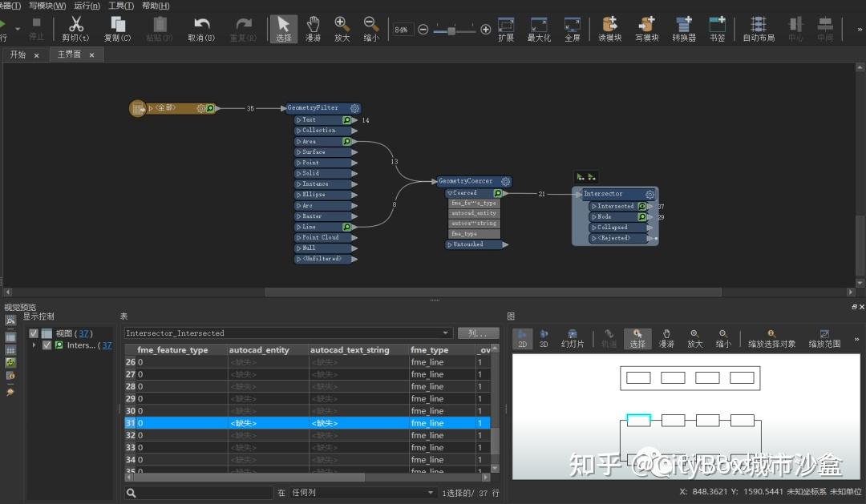
Task: Open GeometryFilter settings gear
Action: [x=354, y=108]
